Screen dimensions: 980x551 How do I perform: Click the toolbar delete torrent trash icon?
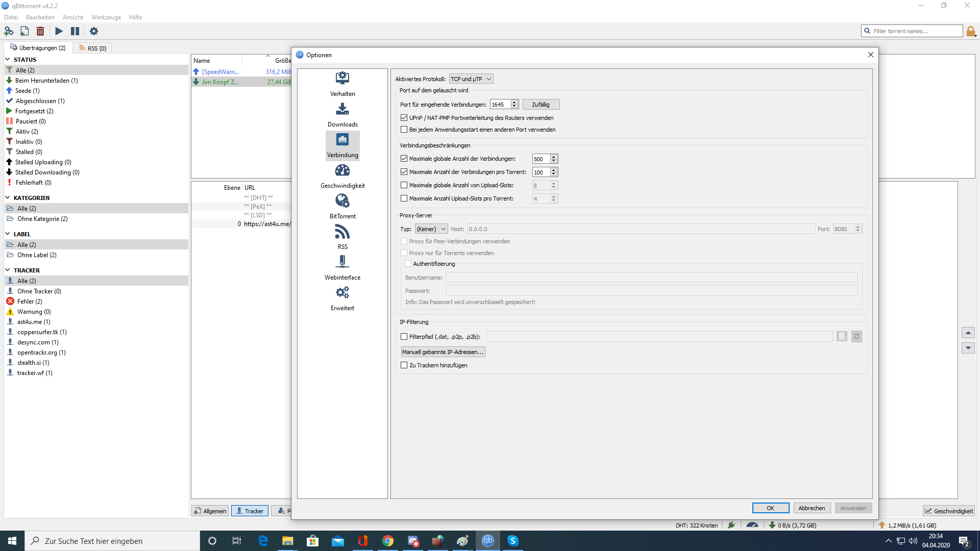[x=40, y=31]
